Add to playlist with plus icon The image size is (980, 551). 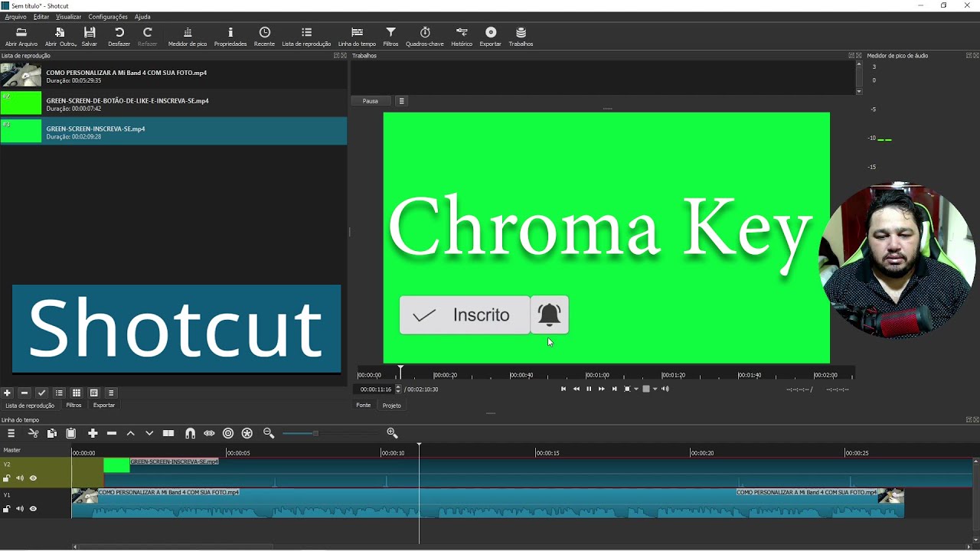coord(7,393)
